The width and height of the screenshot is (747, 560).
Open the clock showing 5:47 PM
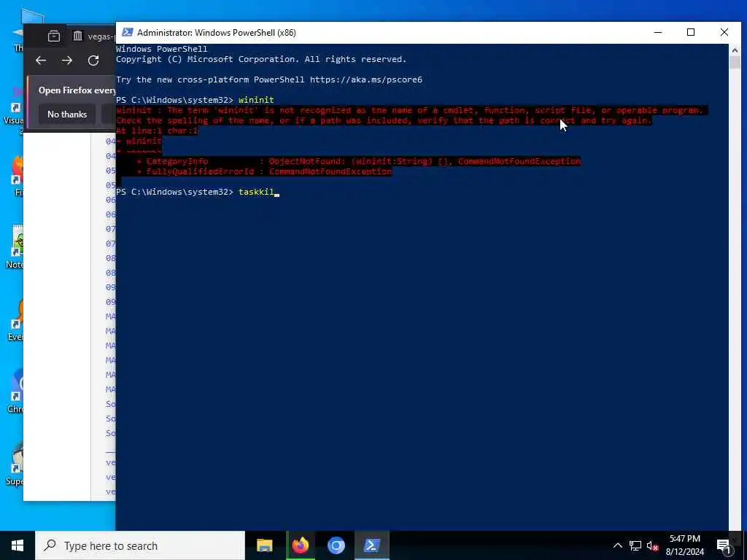coord(684,545)
